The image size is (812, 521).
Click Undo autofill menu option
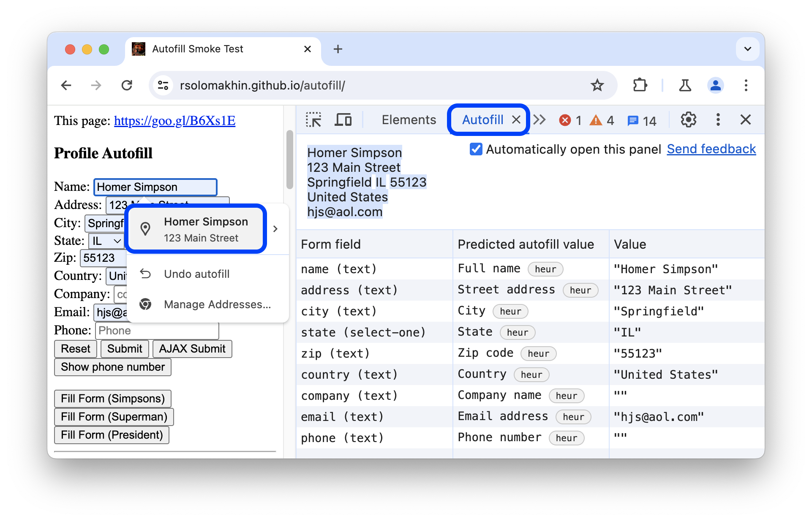(196, 273)
